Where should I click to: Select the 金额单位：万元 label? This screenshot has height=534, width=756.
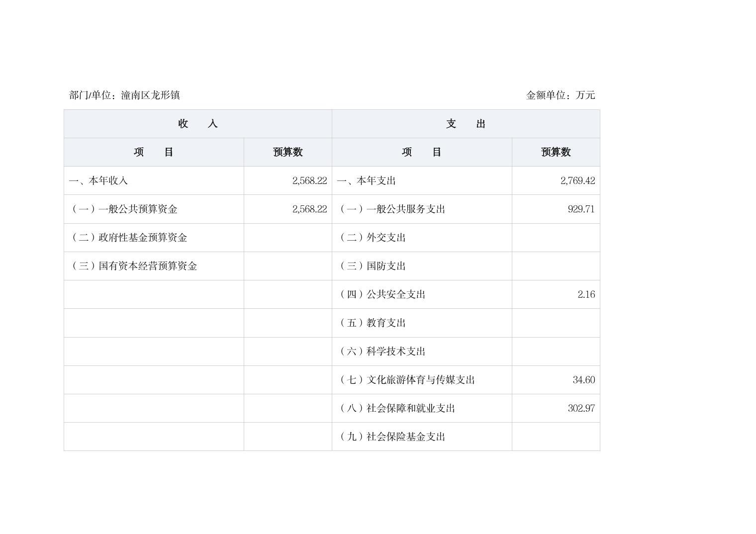(560, 95)
